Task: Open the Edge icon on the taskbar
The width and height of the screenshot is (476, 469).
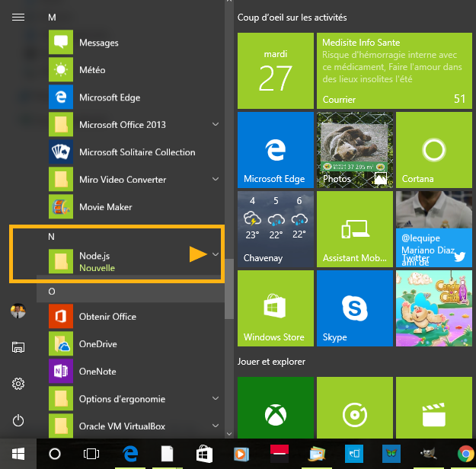Action: click(x=130, y=454)
